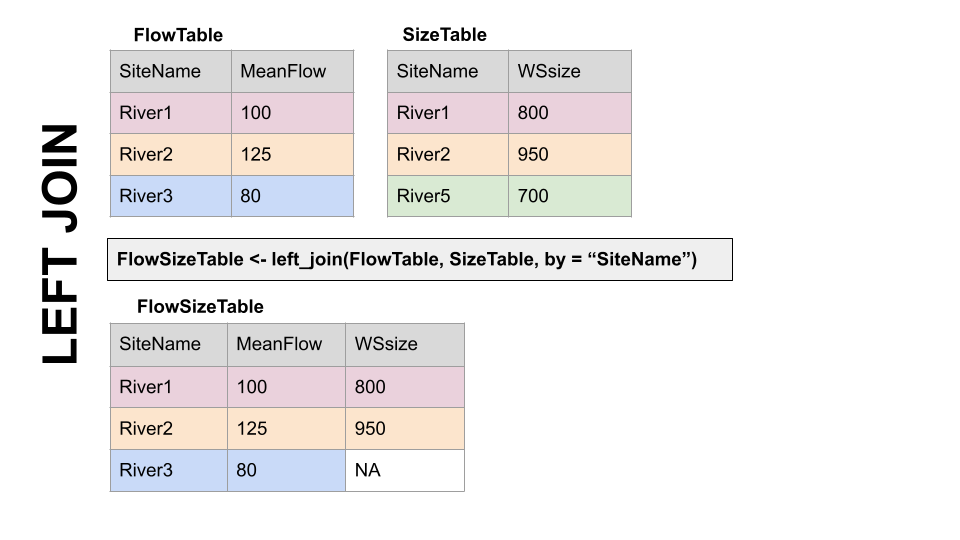Click the FlowTable heading above the first table
Screen dimensions: 960x540
coord(178,35)
